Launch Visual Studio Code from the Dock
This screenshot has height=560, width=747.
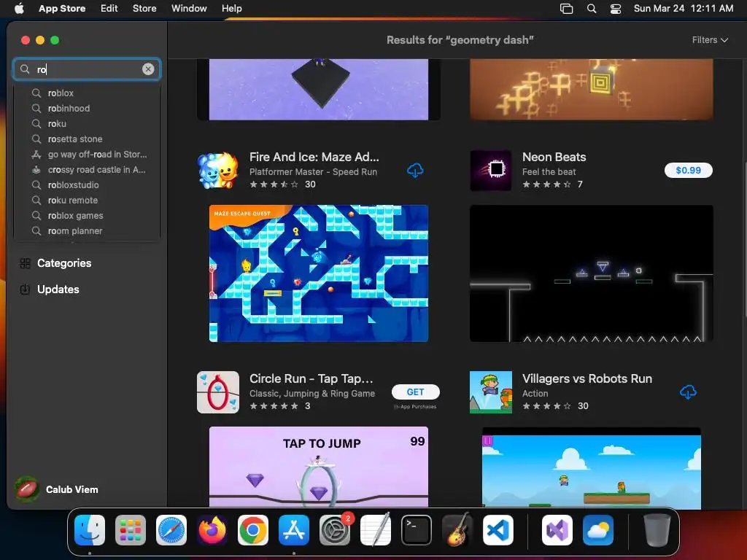point(498,530)
